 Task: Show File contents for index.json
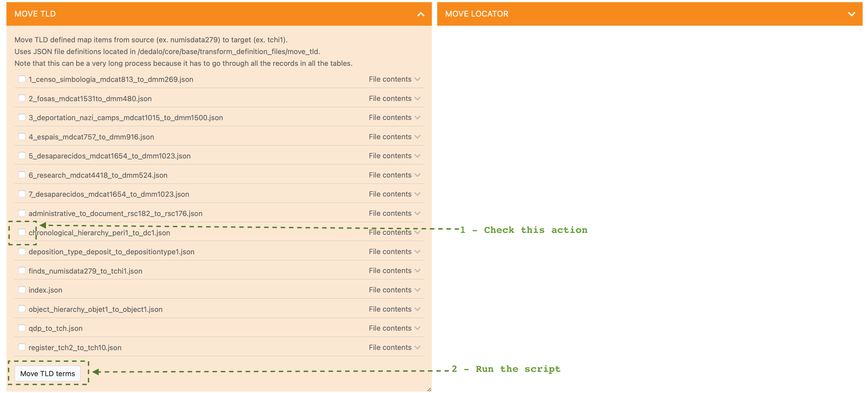[395, 290]
